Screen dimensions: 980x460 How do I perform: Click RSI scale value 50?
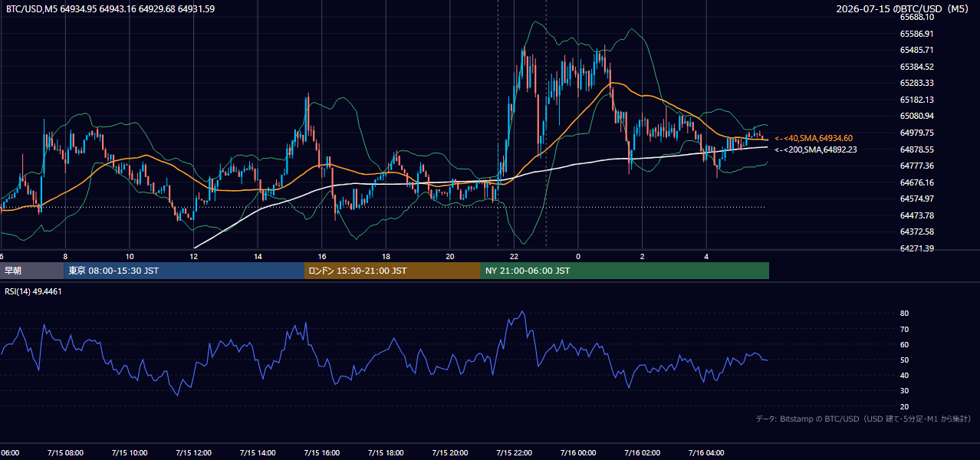click(x=905, y=360)
